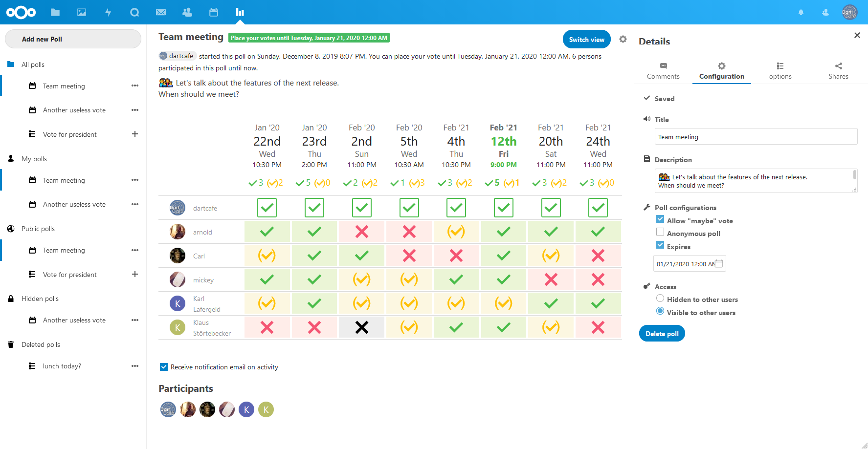Click the Delete poll button
868x449 pixels.
(x=662, y=334)
